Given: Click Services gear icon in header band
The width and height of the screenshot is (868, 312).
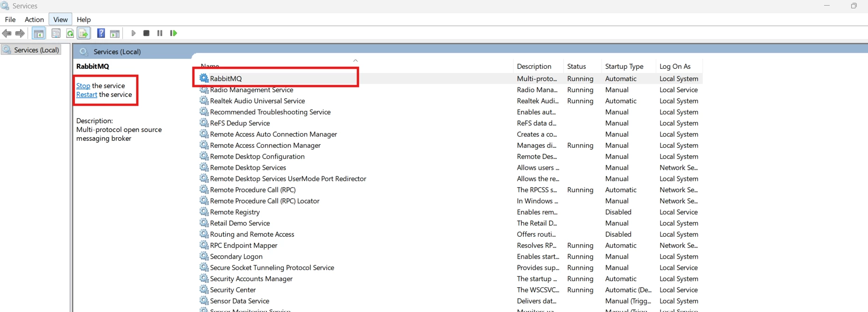Looking at the screenshot, I should pyautogui.click(x=84, y=51).
